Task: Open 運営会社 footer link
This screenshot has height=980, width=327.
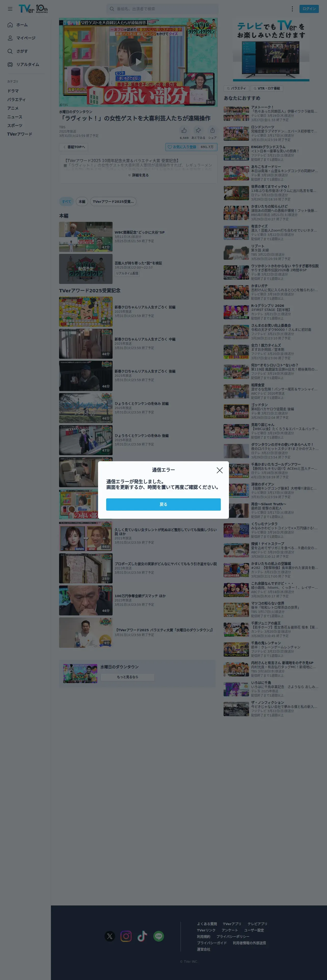Action: pyautogui.click(x=204, y=949)
